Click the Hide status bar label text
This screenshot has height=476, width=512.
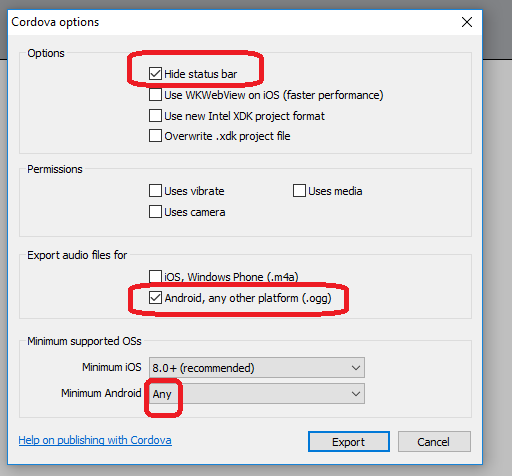[201, 74]
